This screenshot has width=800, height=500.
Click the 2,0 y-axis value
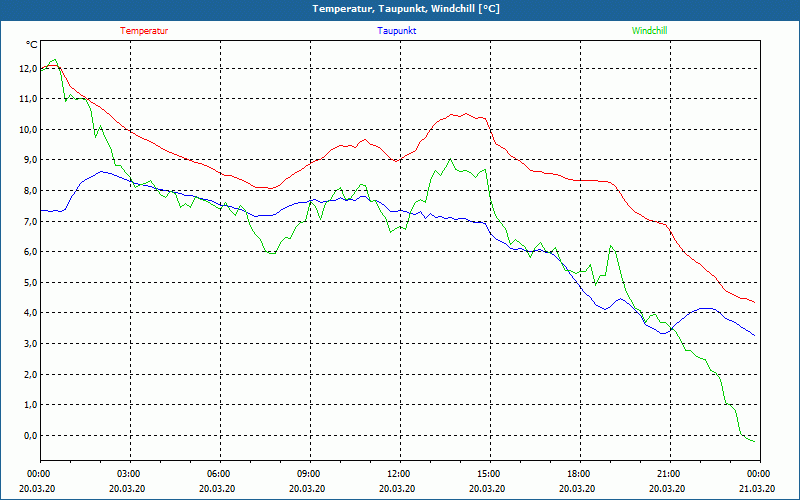pyautogui.click(x=30, y=374)
